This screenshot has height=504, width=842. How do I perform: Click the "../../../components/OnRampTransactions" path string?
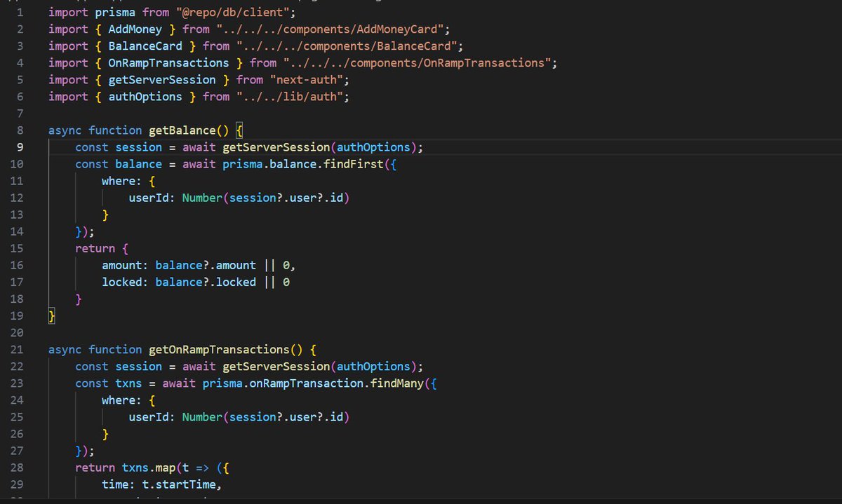pyautogui.click(x=417, y=63)
